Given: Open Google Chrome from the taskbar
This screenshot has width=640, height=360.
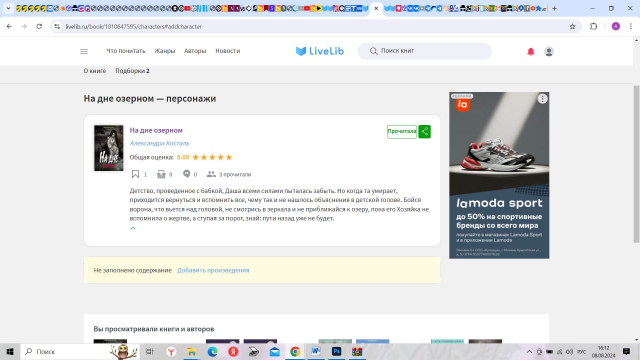Looking at the screenshot, I should tap(295, 352).
